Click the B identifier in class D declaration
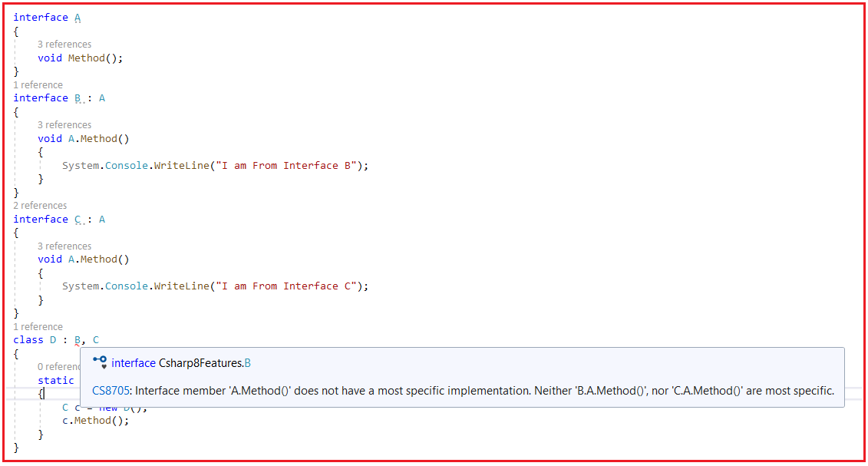 coord(78,340)
